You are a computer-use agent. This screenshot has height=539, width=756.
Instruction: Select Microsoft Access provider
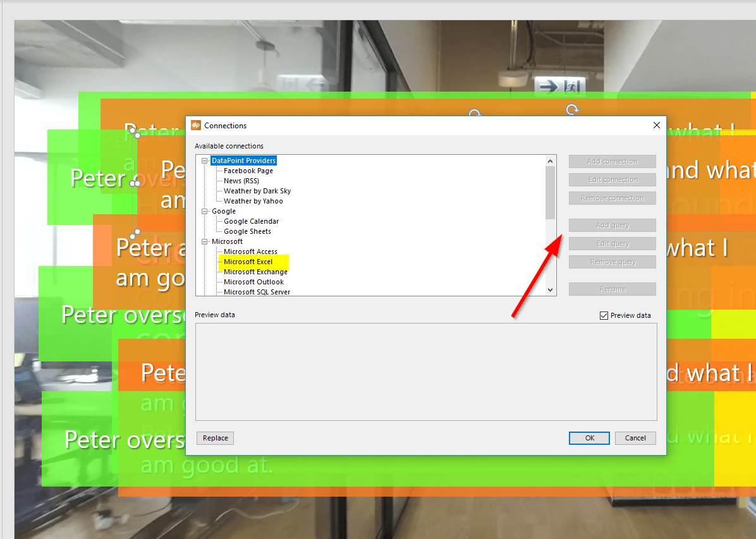point(250,251)
